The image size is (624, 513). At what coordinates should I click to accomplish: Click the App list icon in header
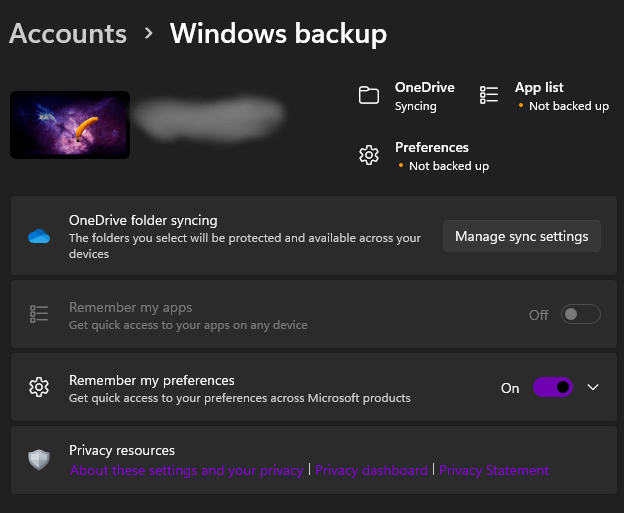pyautogui.click(x=489, y=95)
